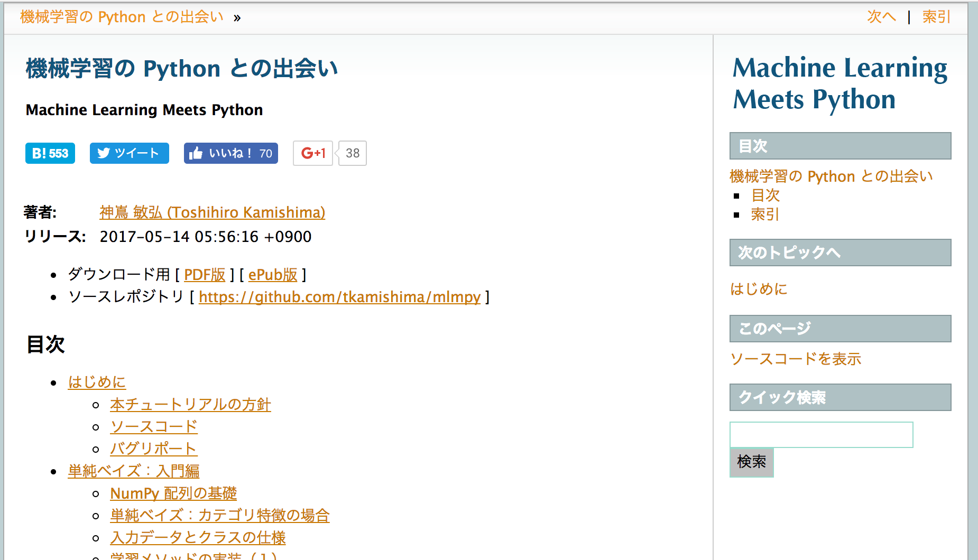Screen dimensions: 978x560
Task: Open 単純ベイズ：カテゴリ特徴の場合 link
Action: tap(220, 515)
